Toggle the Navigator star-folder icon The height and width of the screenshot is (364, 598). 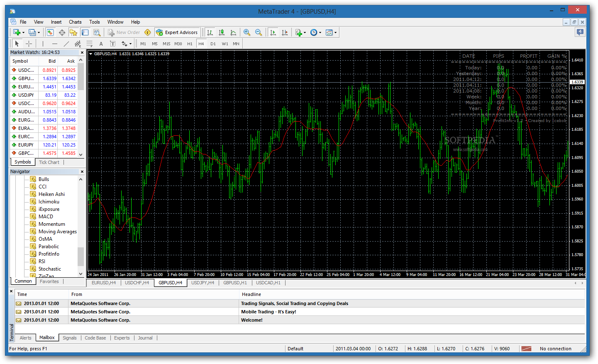pyautogui.click(x=73, y=32)
